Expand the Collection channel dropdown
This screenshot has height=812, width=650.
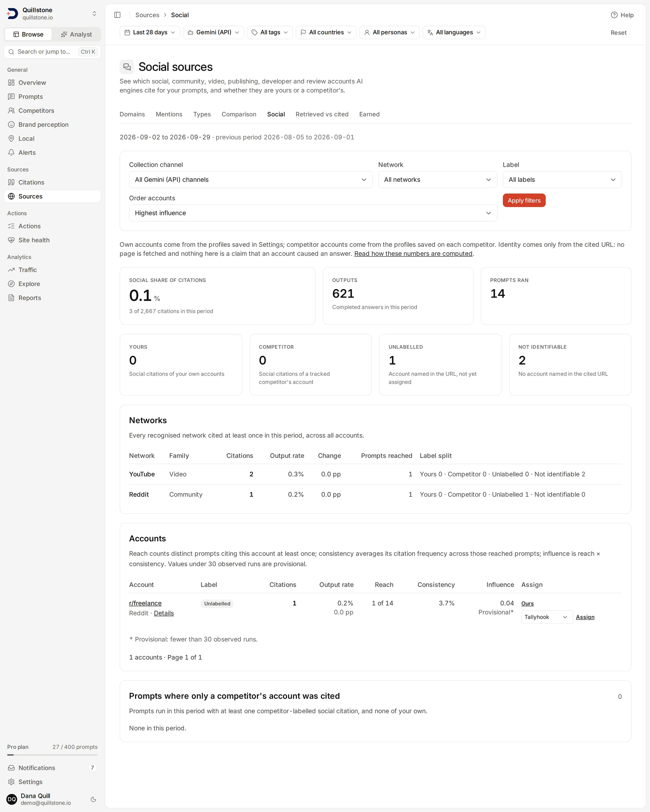coord(251,180)
